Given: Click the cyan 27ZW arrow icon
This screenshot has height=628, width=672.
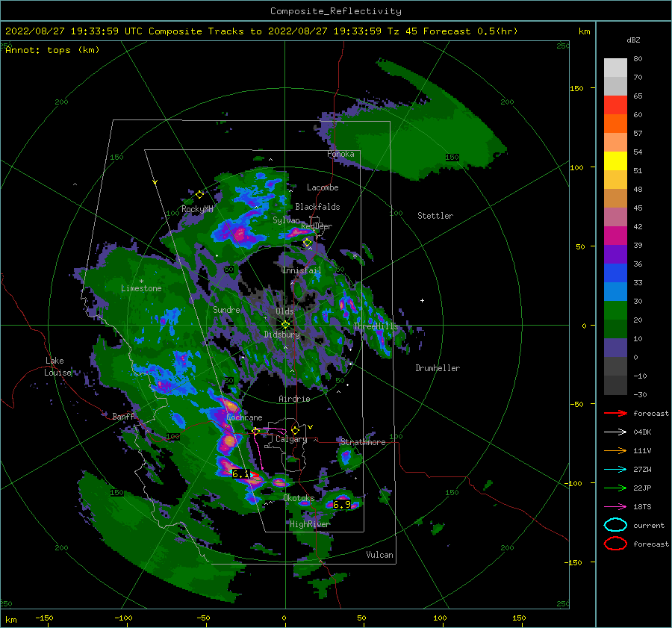Looking at the screenshot, I should point(615,470).
